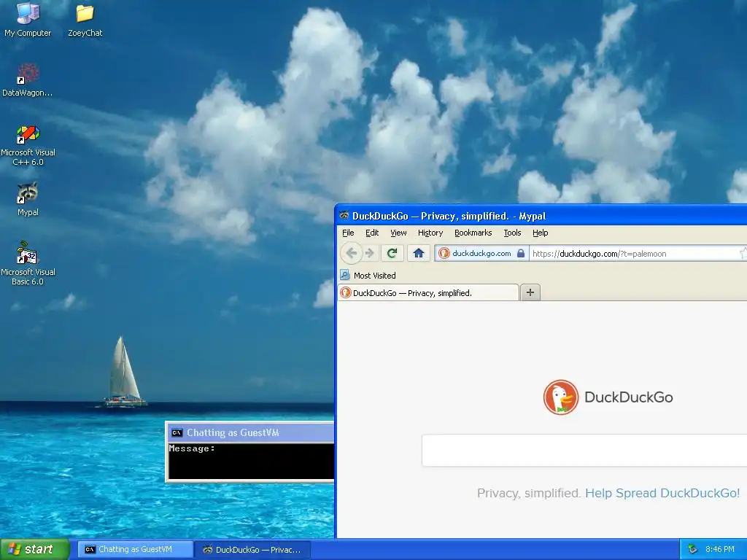Open a new tab with the plus button
This screenshot has height=560, width=747.
pyautogui.click(x=530, y=292)
